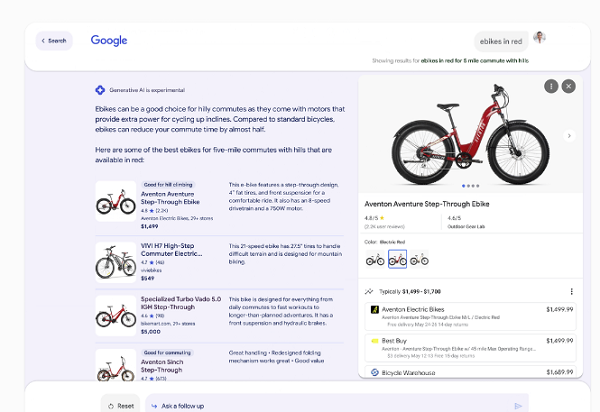Show next product image
Image resolution: width=600 pixels, height=412 pixels.
coord(570,135)
